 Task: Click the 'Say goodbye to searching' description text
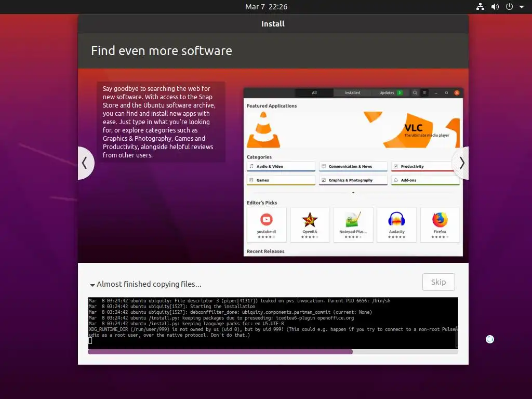[159, 122]
